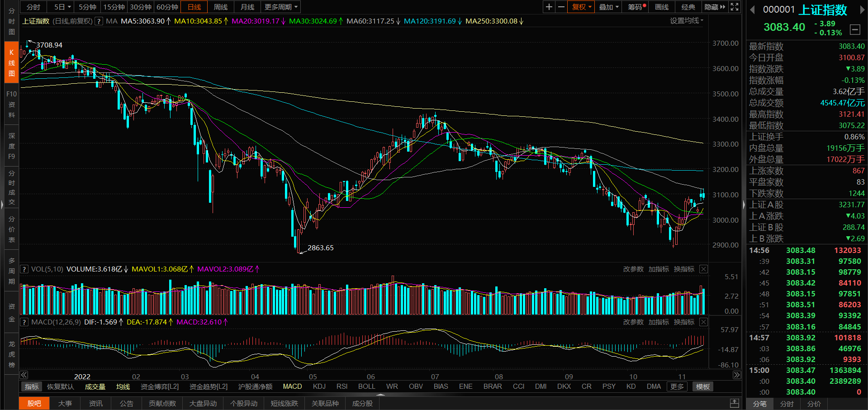Viewport: 868px width, 410px height.
Task: Click the minus zoom-out chart icon
Action: point(561,7)
